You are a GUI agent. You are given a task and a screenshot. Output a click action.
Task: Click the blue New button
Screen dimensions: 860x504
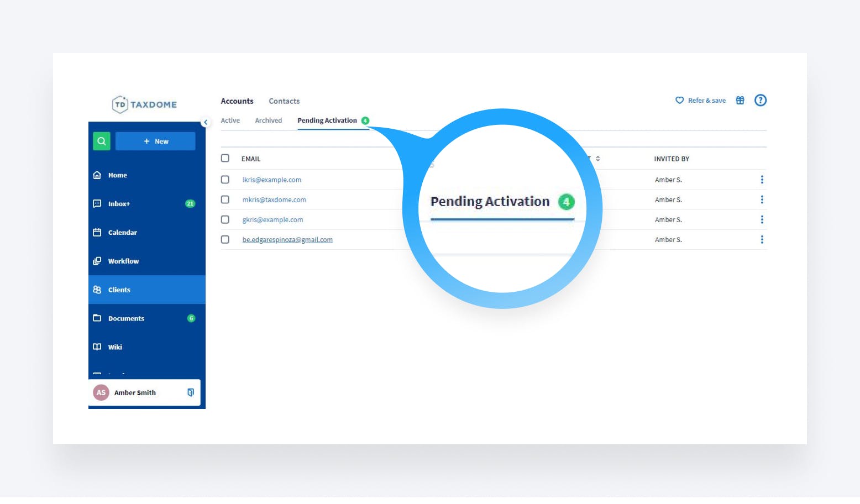(x=155, y=141)
